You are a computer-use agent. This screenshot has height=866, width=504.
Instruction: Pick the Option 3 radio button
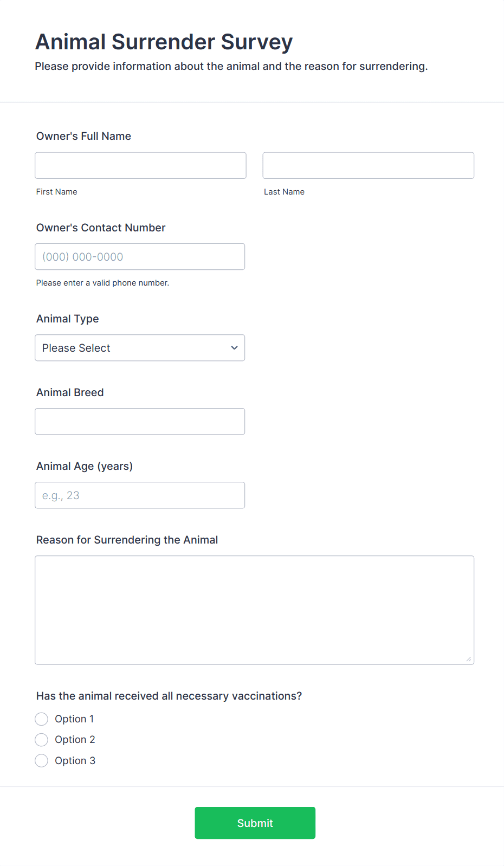click(42, 761)
